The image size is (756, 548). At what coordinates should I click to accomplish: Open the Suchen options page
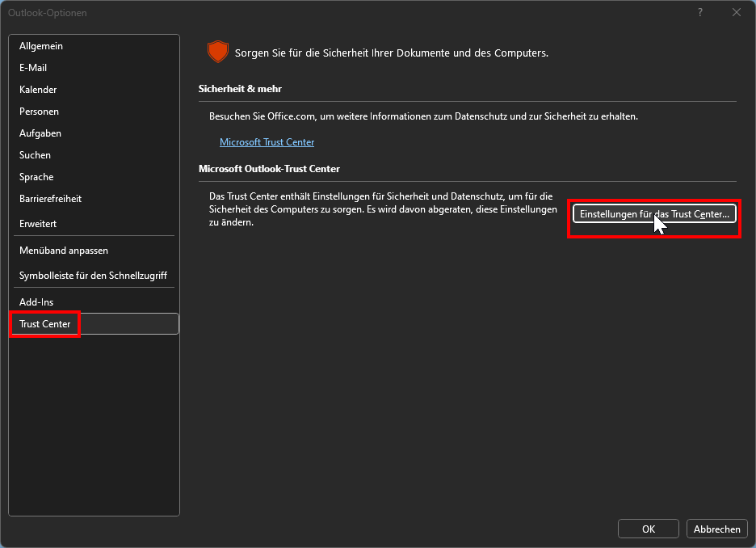(35, 155)
